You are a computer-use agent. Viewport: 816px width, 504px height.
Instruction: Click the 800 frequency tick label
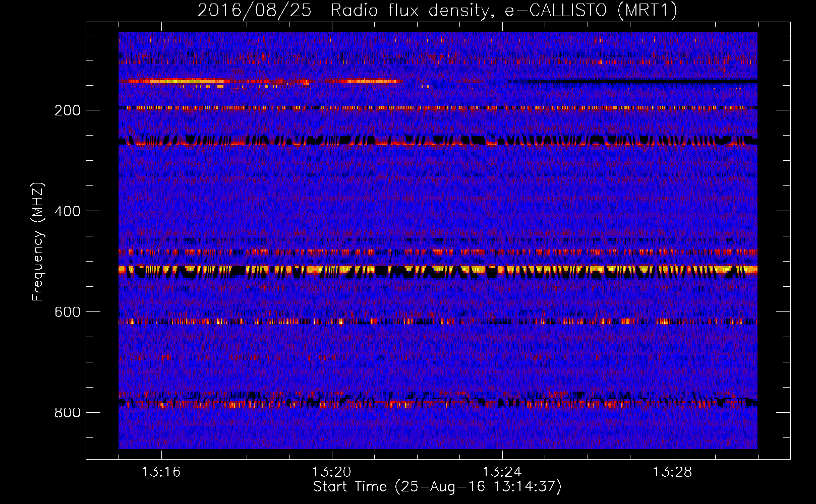68,413
